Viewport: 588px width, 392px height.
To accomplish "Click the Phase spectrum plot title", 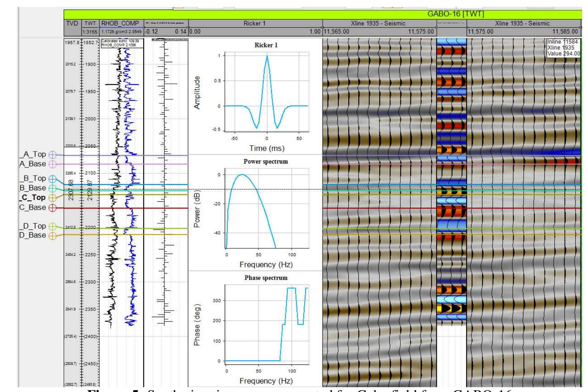I will click(266, 278).
